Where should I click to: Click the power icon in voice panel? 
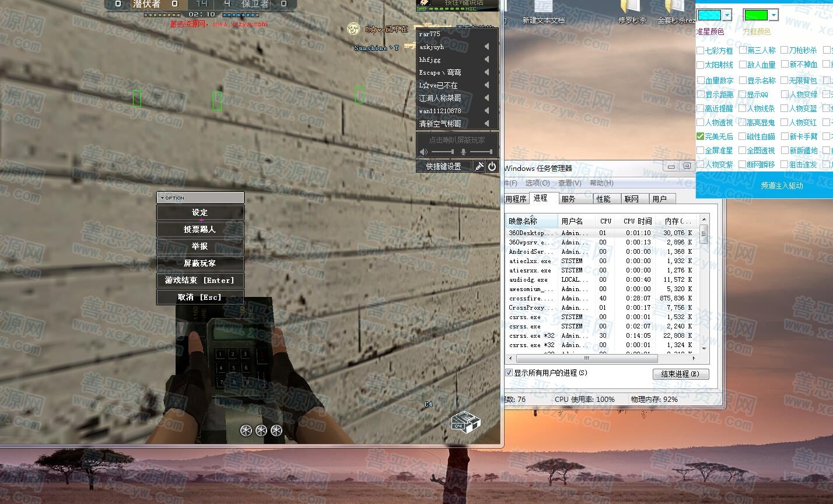[492, 166]
